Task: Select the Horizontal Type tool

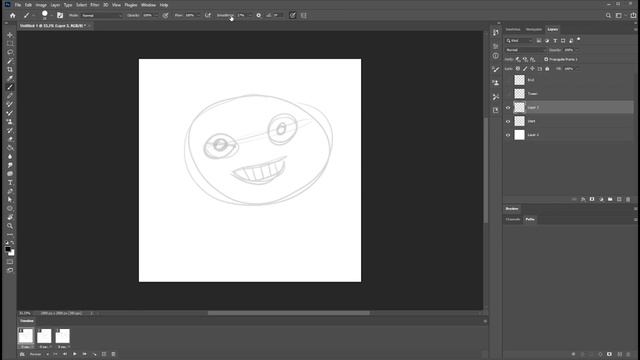Action: (10, 182)
